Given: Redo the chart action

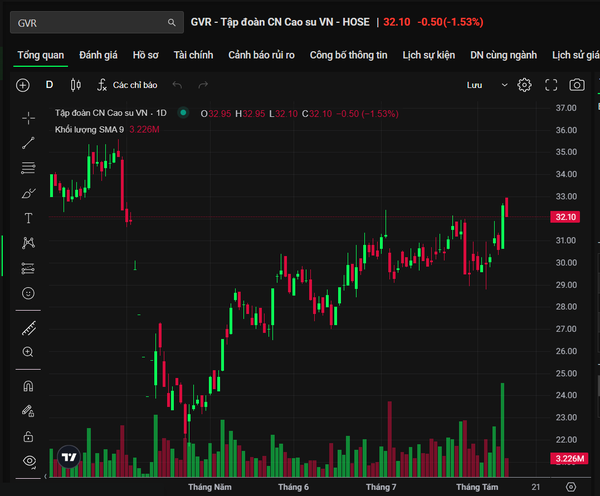Looking at the screenshot, I should pyautogui.click(x=203, y=85).
